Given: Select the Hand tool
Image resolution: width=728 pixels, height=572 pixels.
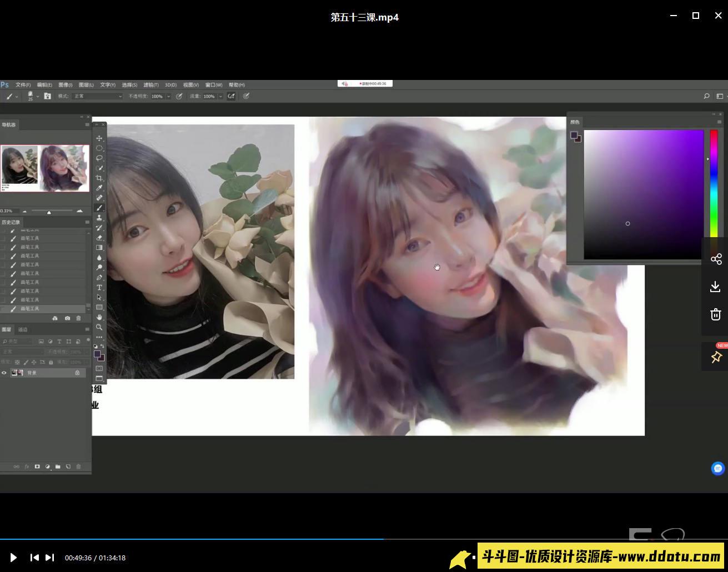Looking at the screenshot, I should [99, 317].
